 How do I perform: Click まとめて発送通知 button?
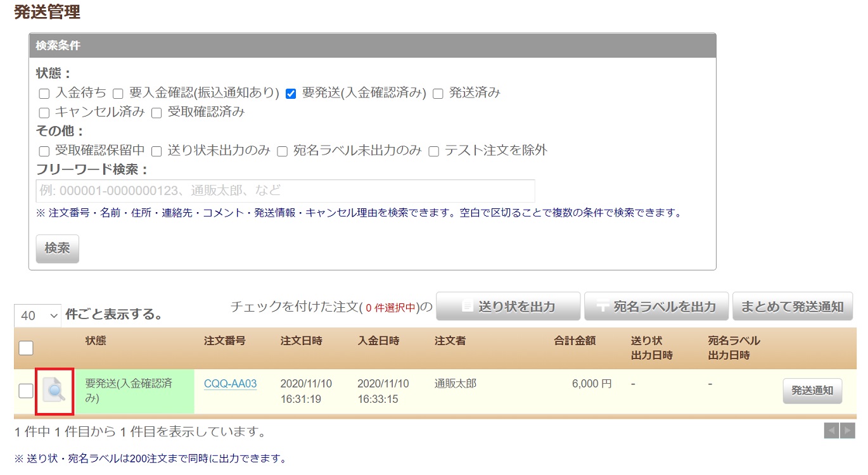(792, 307)
